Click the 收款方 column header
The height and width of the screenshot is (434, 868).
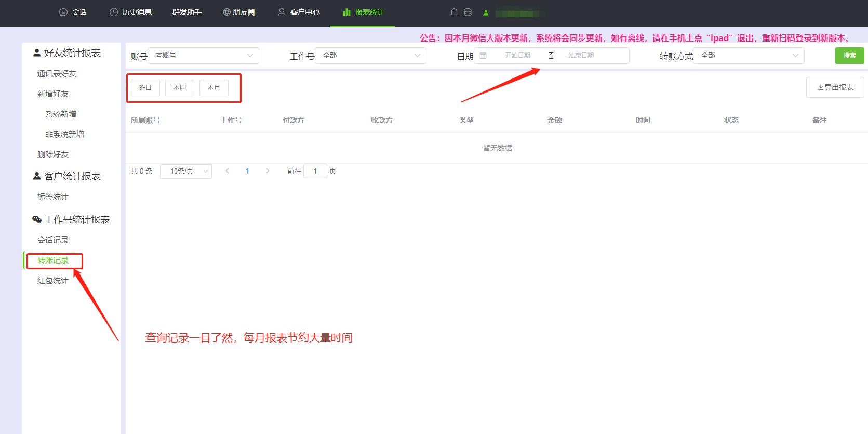(x=382, y=120)
